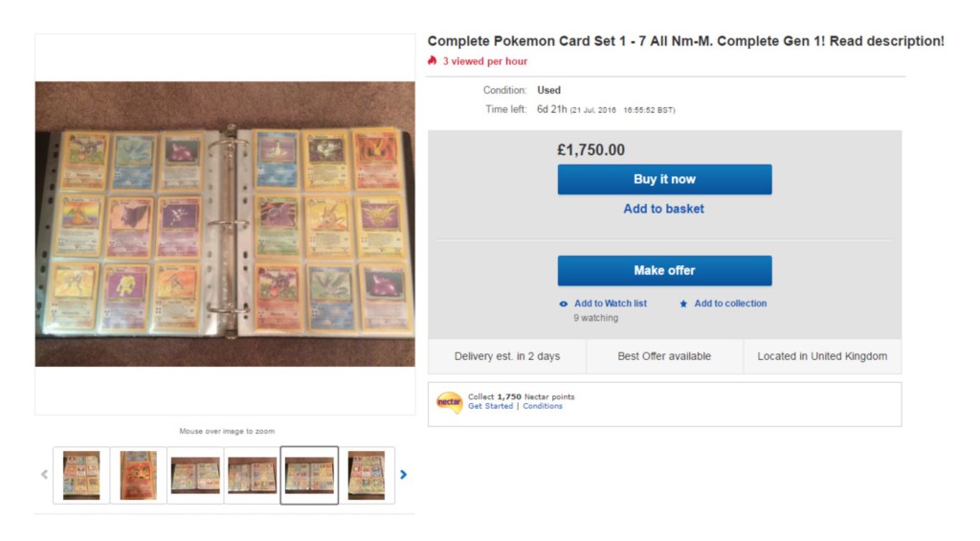Click the Nectar logo icon
This screenshot has height=541, width=980.
[x=449, y=402]
